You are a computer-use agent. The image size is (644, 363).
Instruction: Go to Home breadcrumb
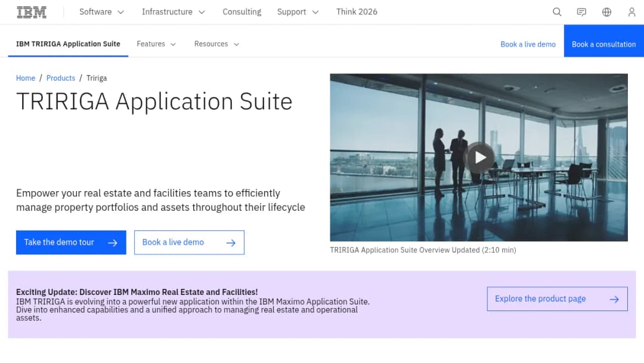(26, 78)
